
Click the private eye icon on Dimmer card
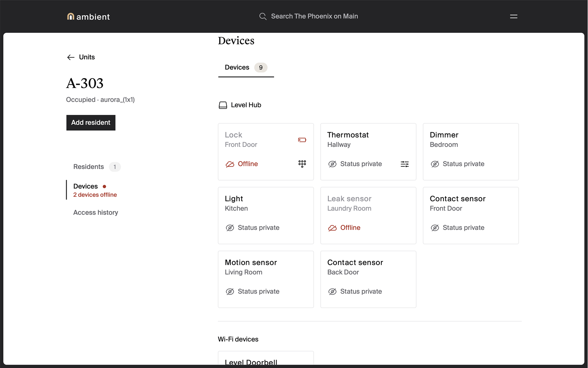[x=435, y=164]
